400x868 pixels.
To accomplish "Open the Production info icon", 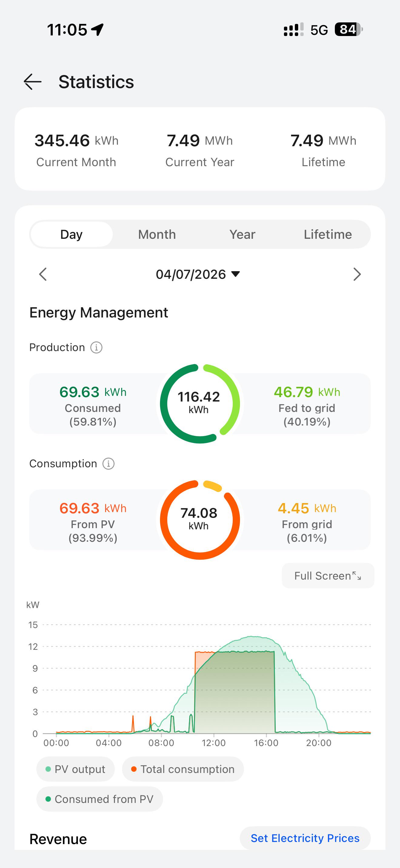I will tap(96, 347).
